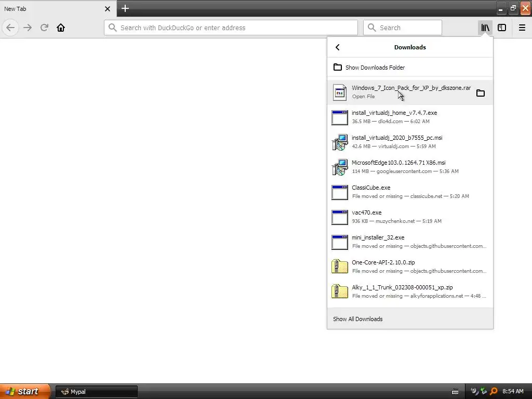Viewport: 532px width, 399px height.
Task: Click the One-Core-API zip folder icon
Action: (x=340, y=267)
